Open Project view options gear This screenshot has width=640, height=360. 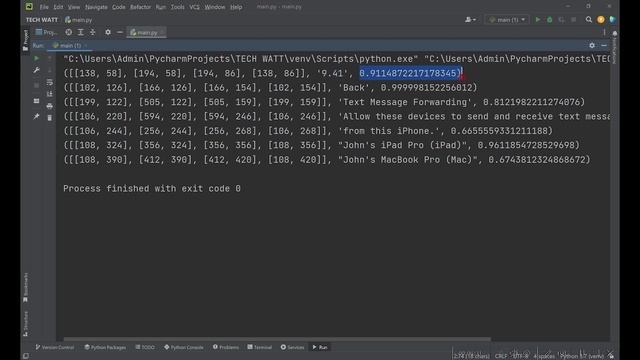pyautogui.click(x=108, y=32)
